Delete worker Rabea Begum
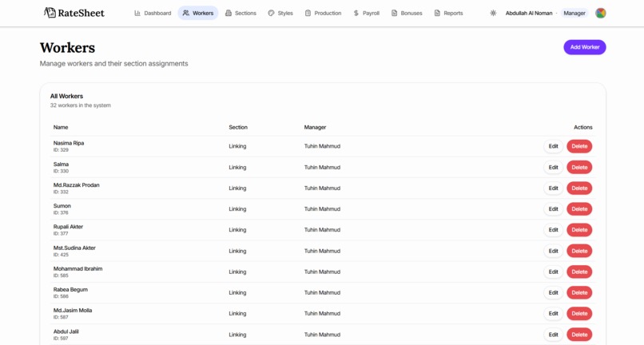The width and height of the screenshot is (644, 345). pos(579,293)
